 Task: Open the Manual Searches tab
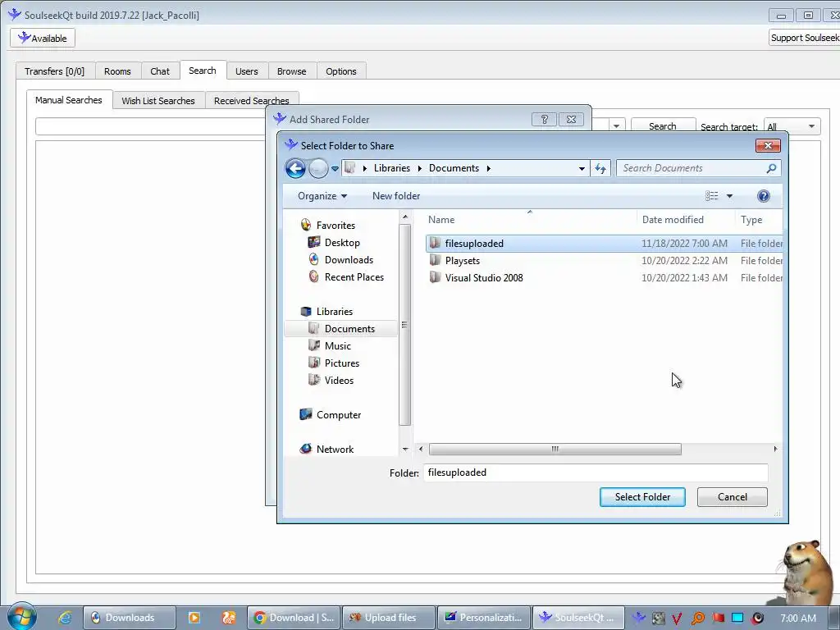(69, 100)
